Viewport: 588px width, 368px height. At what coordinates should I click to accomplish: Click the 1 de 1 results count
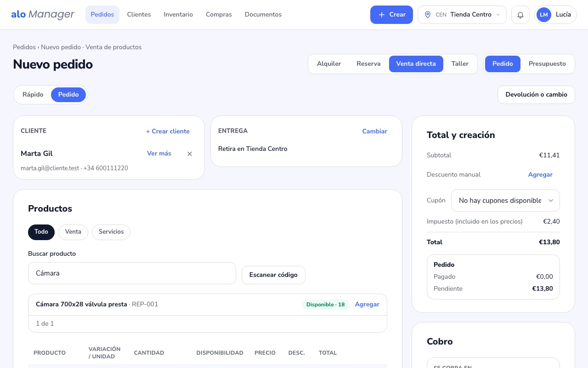tap(45, 324)
